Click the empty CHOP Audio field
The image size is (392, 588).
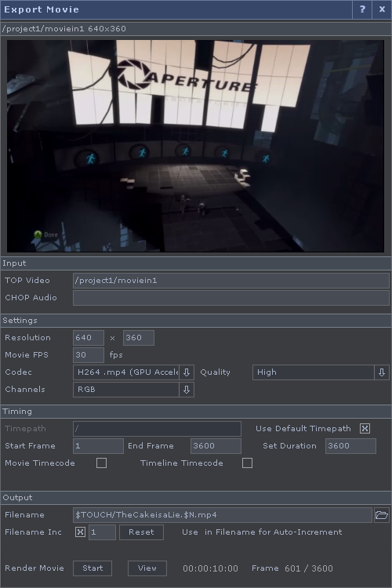pos(231,298)
